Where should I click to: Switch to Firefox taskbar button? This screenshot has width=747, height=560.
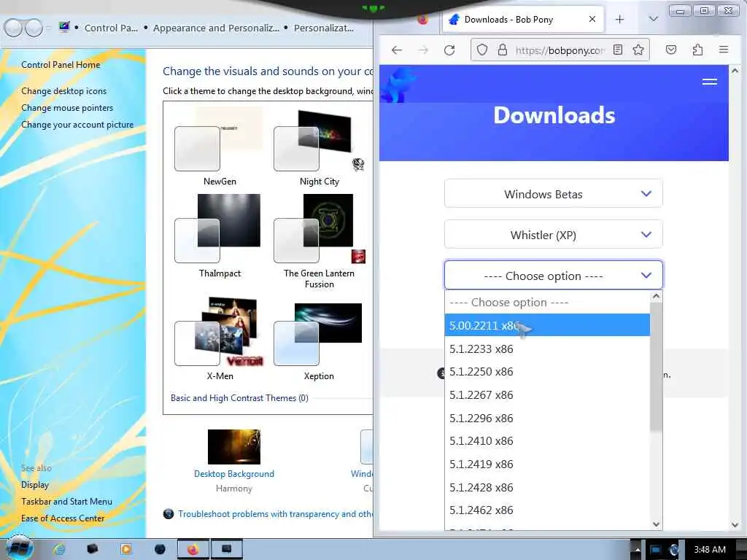193,549
